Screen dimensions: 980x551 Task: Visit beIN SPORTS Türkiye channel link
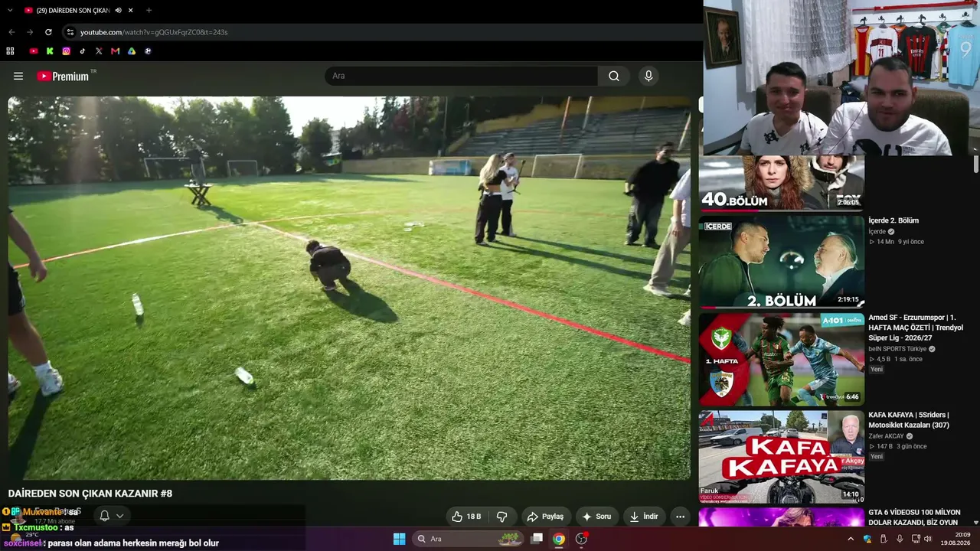click(x=897, y=349)
